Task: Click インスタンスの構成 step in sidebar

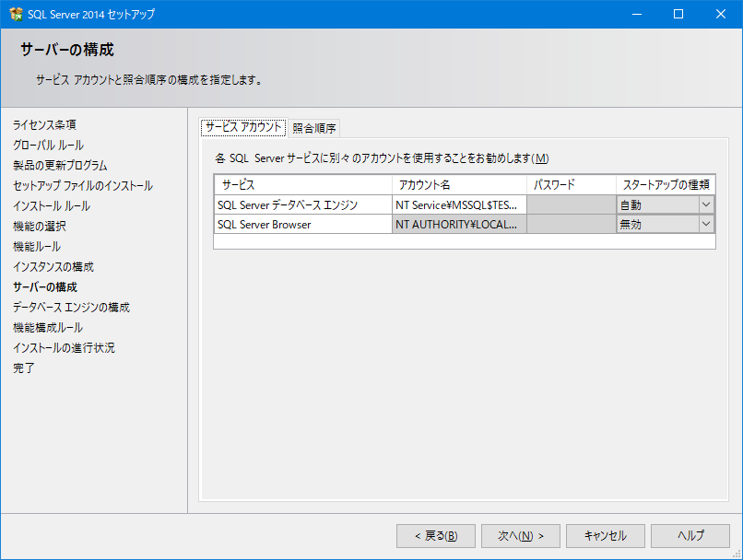Action: point(53,267)
